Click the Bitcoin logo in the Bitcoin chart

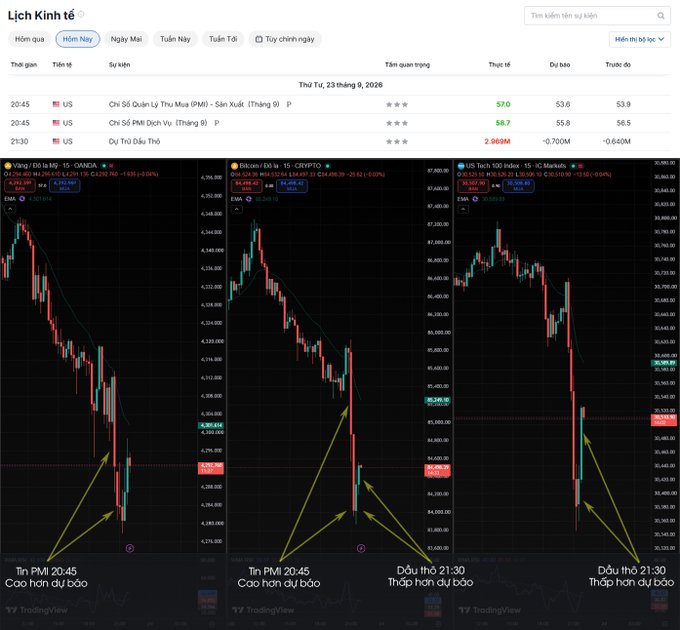[x=234, y=166]
